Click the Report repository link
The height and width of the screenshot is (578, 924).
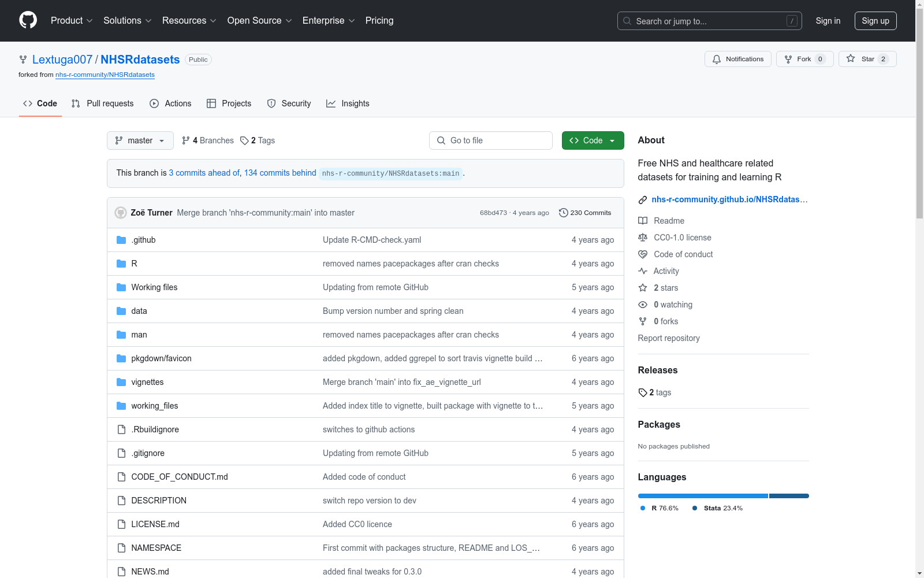(x=669, y=338)
